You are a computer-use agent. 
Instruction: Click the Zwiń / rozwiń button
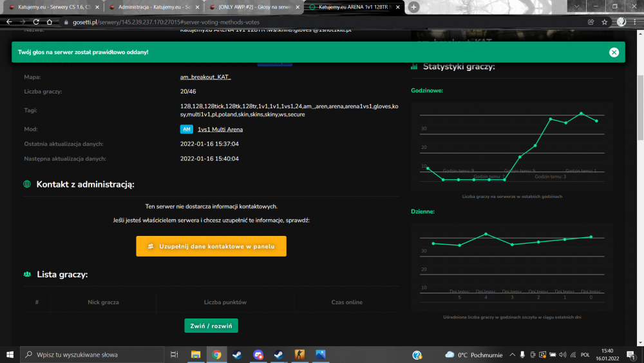click(x=211, y=326)
